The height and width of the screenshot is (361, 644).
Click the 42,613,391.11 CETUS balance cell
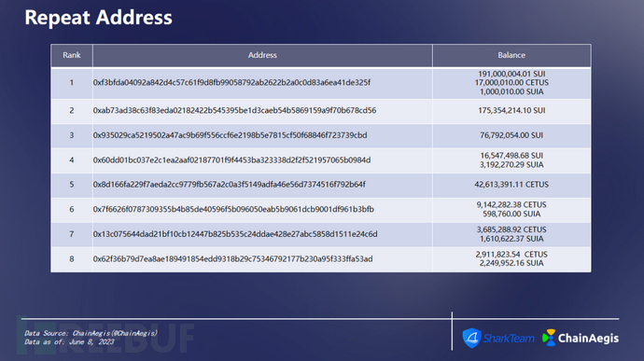(x=511, y=185)
